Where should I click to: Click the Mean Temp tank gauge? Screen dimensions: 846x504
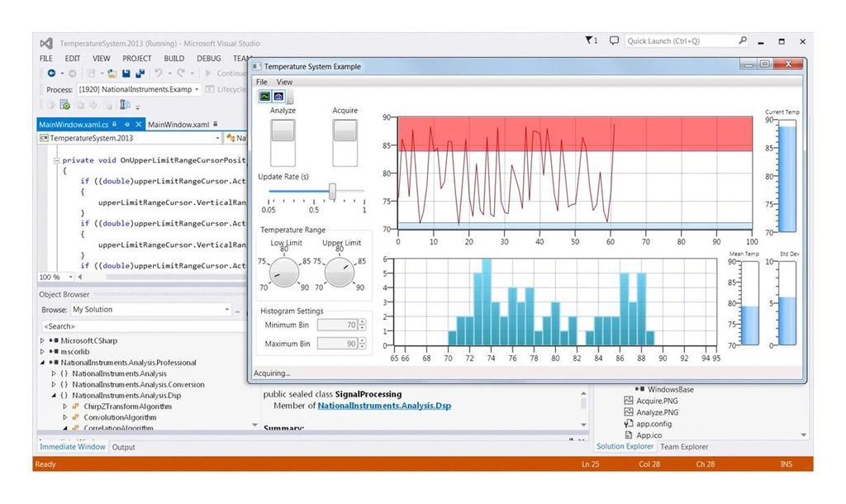tap(750, 303)
